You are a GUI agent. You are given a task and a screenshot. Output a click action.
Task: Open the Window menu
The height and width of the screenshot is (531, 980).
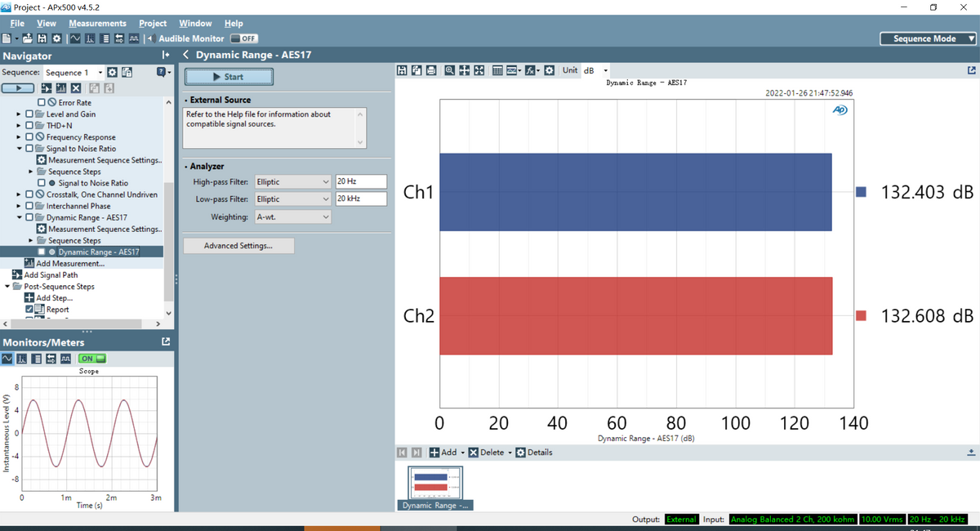click(x=195, y=23)
